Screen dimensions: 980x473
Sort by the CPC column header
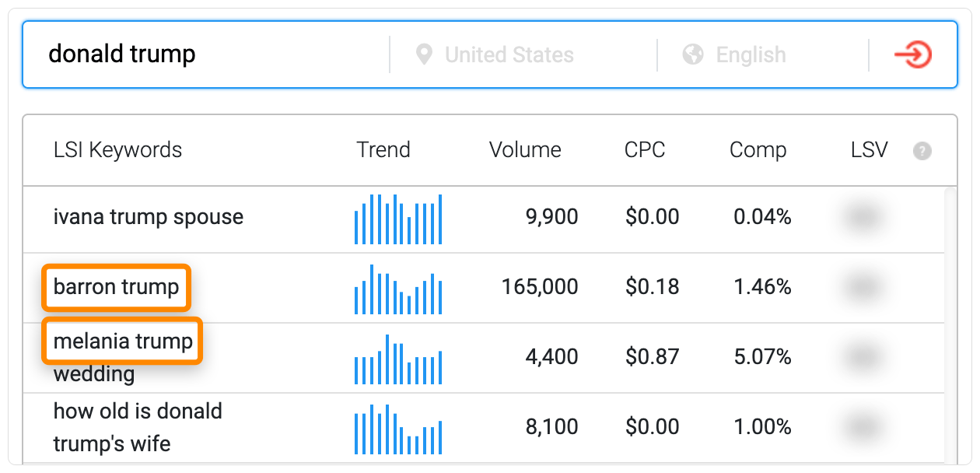pos(645,150)
